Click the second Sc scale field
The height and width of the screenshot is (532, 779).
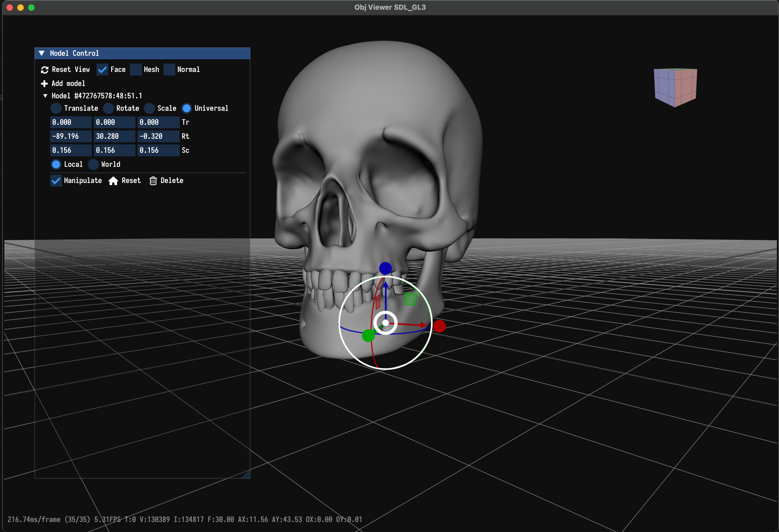click(115, 150)
